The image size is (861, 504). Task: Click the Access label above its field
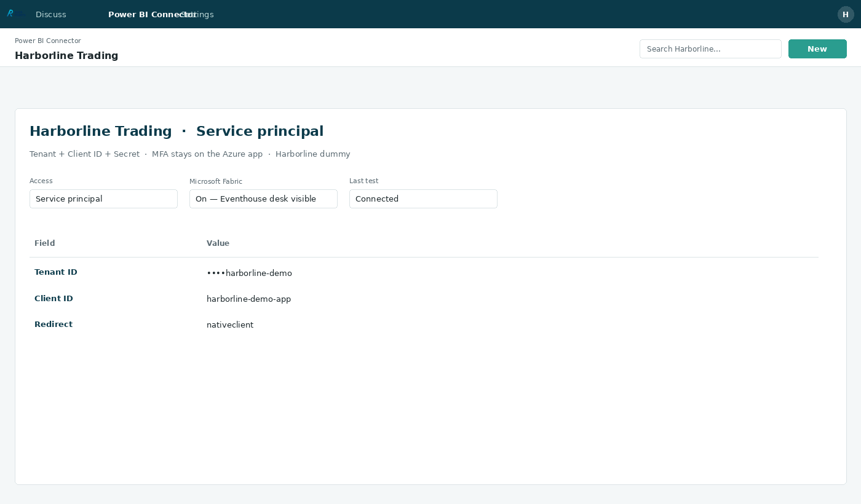(x=41, y=181)
